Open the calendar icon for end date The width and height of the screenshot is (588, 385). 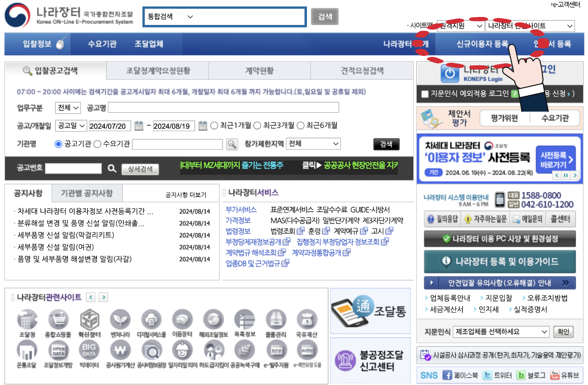[x=203, y=126]
